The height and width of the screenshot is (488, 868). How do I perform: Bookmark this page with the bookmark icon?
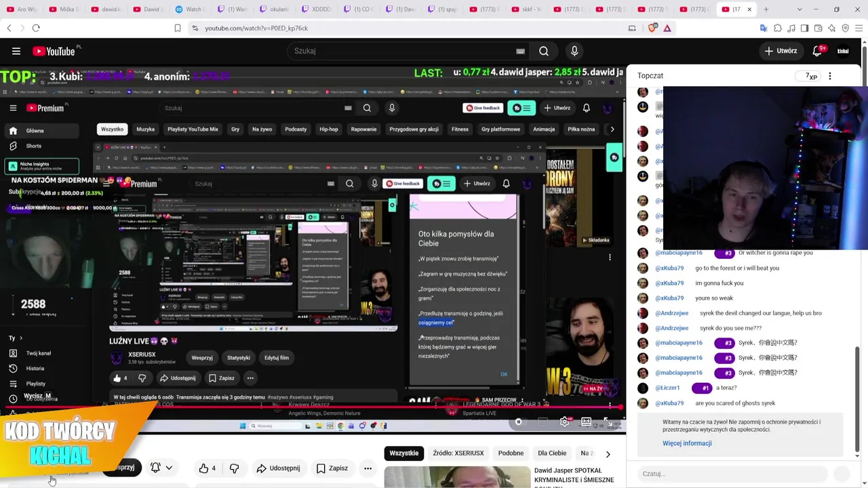(178, 28)
